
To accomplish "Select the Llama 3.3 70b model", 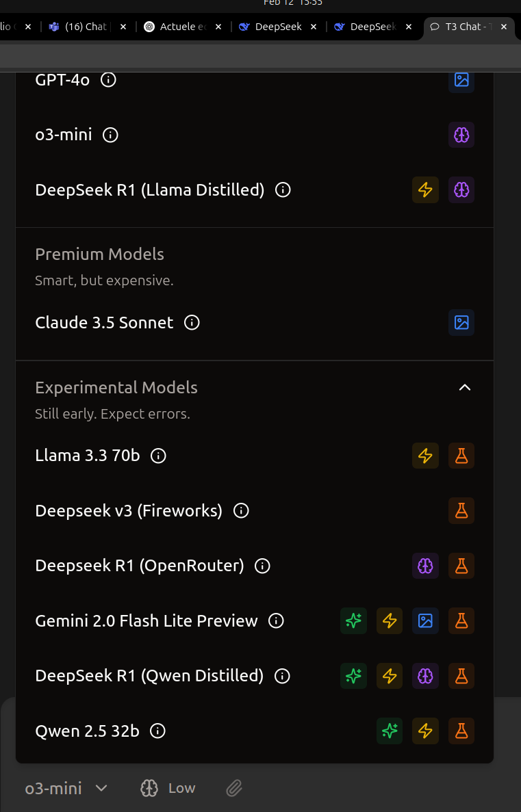I will [x=87, y=456].
